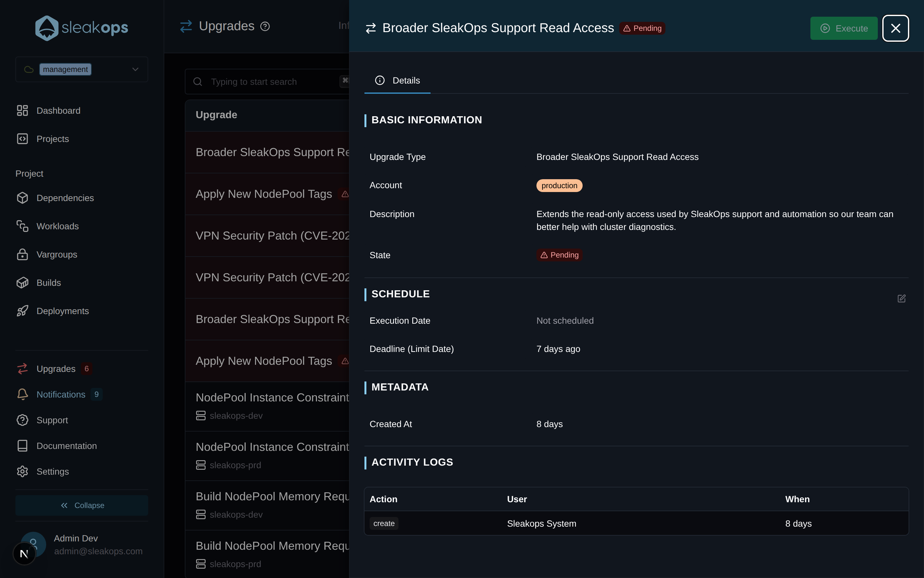The width and height of the screenshot is (924, 578).
Task: Click the help icon next to Upgrades heading
Action: pos(265,26)
